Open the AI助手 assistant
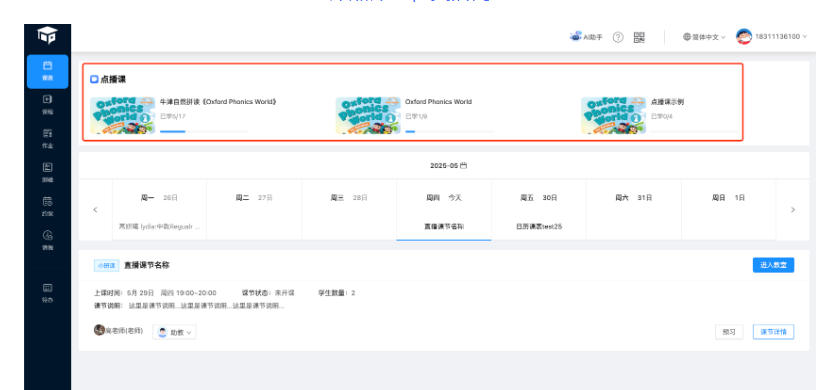Viewport: 816px width, 390px height. pyautogui.click(x=586, y=37)
